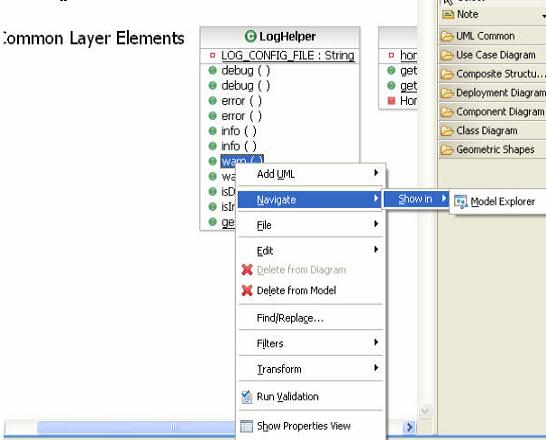Click the highlighted warn ( ) operation

point(242,160)
